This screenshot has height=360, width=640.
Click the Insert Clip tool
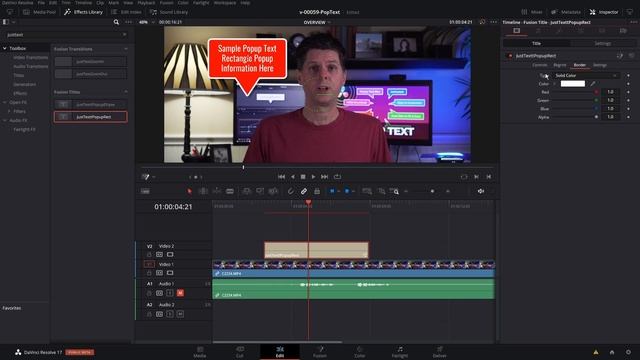coord(247,191)
